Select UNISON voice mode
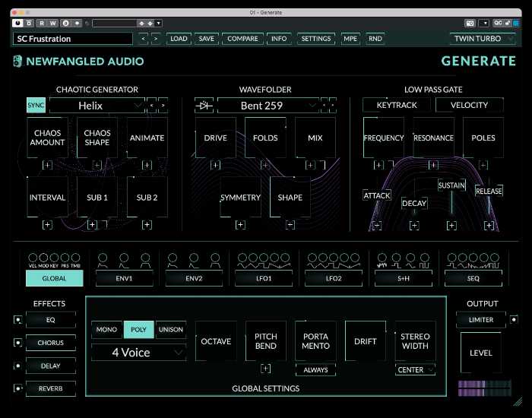The image size is (532, 418). click(171, 329)
